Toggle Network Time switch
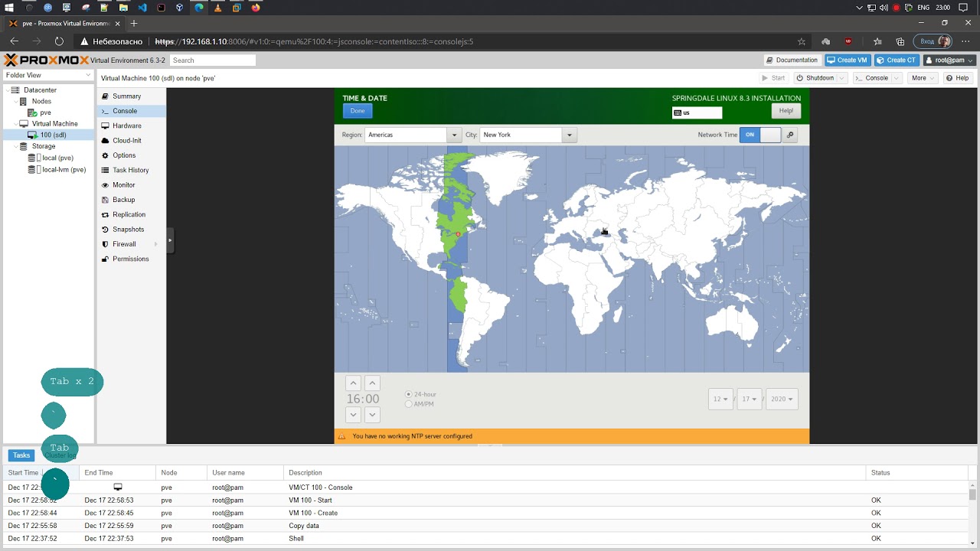This screenshot has width=980, height=551. tap(760, 135)
